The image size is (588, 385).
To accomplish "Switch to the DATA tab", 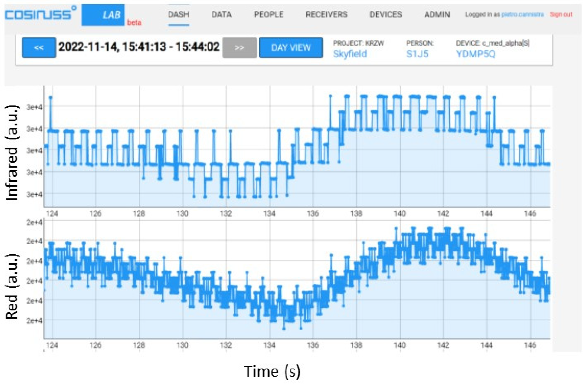I will [221, 15].
